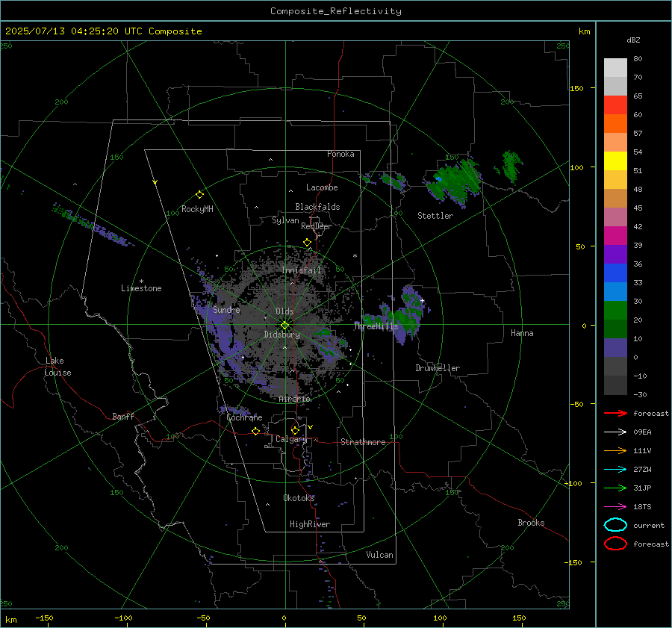
Task: Click the yellow radar-center diamond near Didsbury
Action: (x=284, y=326)
